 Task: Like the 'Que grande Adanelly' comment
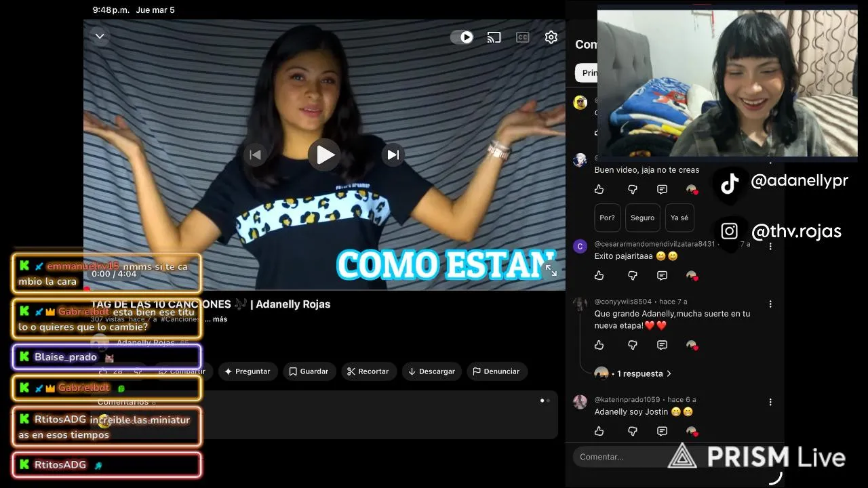[599, 345]
